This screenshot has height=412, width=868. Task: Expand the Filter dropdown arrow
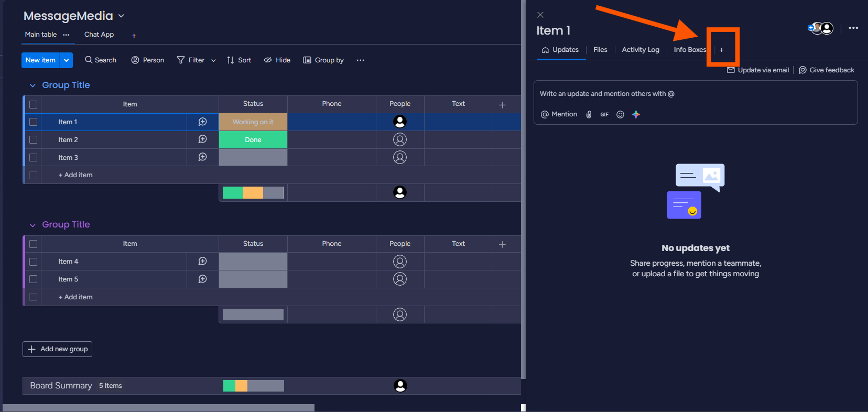(213, 60)
